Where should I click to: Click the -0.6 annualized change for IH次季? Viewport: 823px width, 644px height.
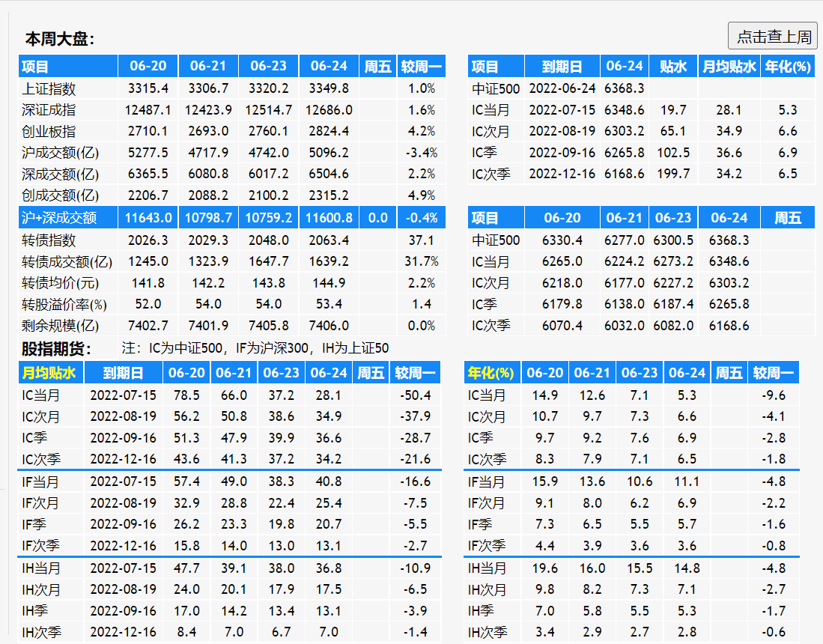click(x=773, y=632)
